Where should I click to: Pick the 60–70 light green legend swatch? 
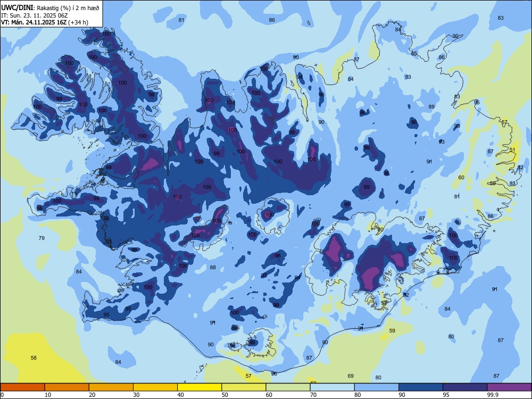(x=288, y=387)
